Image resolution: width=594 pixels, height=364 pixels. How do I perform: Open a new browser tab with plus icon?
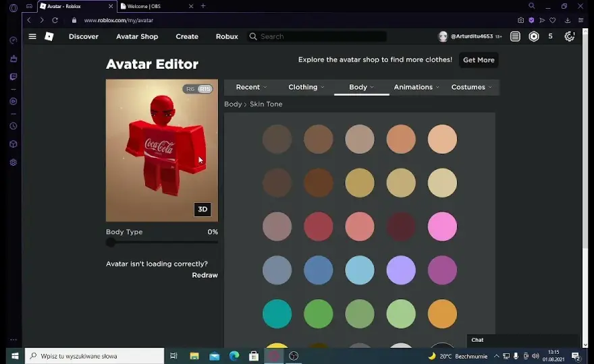point(203,5)
